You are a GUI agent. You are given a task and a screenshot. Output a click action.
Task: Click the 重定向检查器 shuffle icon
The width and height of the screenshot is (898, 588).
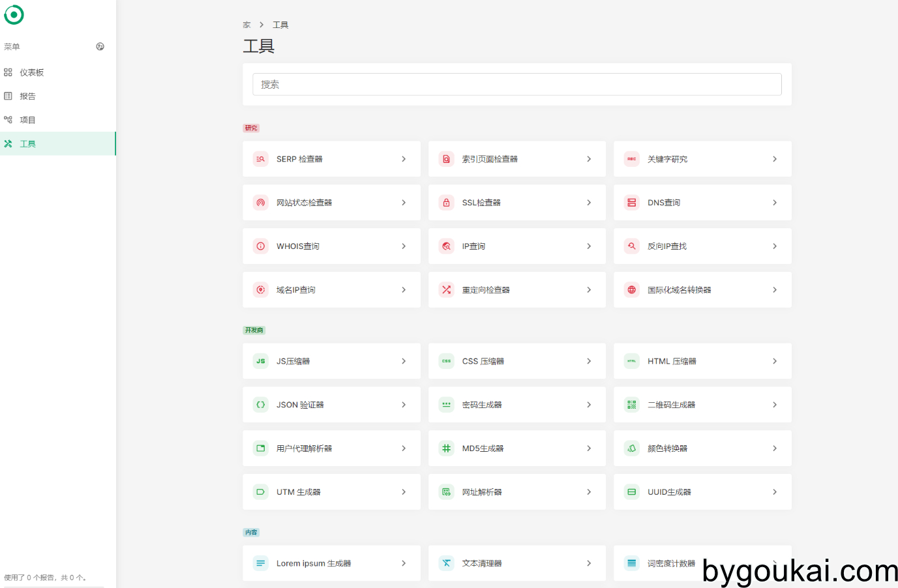click(446, 290)
